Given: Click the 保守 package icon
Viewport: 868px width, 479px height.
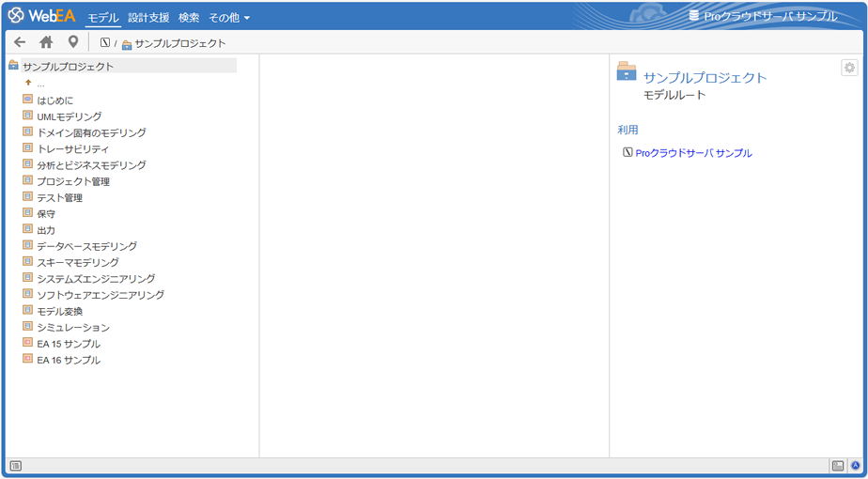Looking at the screenshot, I should coord(27,212).
